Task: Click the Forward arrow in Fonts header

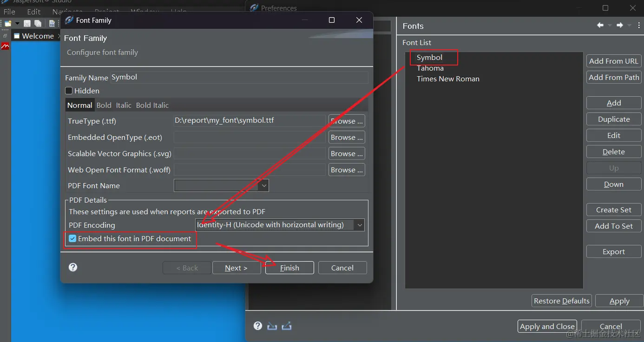Action: point(620,26)
